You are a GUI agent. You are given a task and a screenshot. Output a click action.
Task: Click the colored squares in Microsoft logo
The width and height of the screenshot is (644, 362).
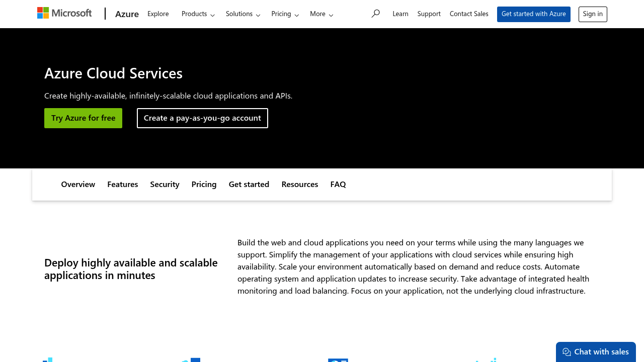[42, 12]
